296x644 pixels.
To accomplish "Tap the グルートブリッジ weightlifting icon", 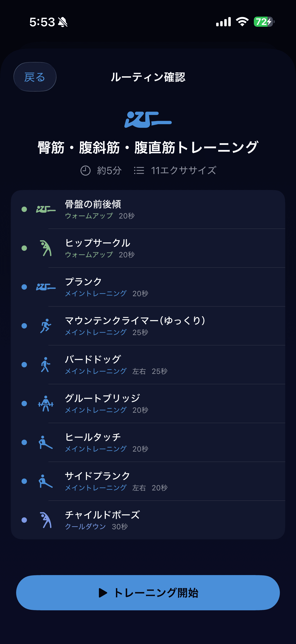I will point(46,403).
